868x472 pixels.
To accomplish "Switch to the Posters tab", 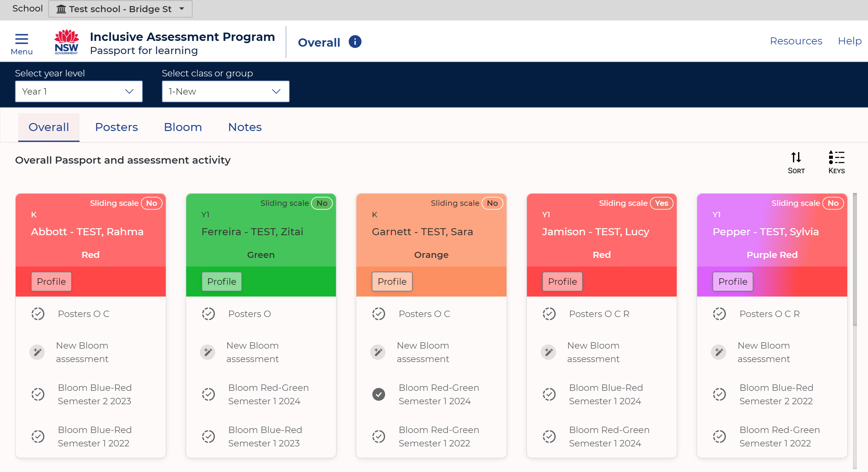I will pyautogui.click(x=116, y=127).
